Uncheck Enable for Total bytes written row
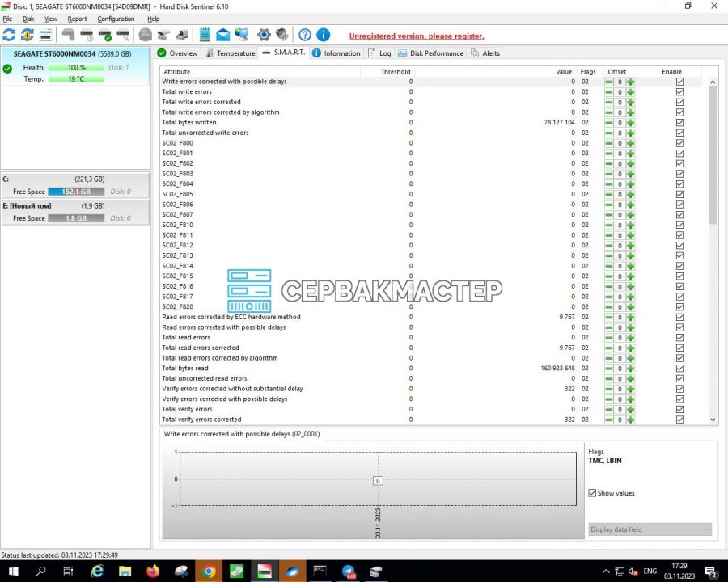Image resolution: width=728 pixels, height=582 pixels. point(679,123)
